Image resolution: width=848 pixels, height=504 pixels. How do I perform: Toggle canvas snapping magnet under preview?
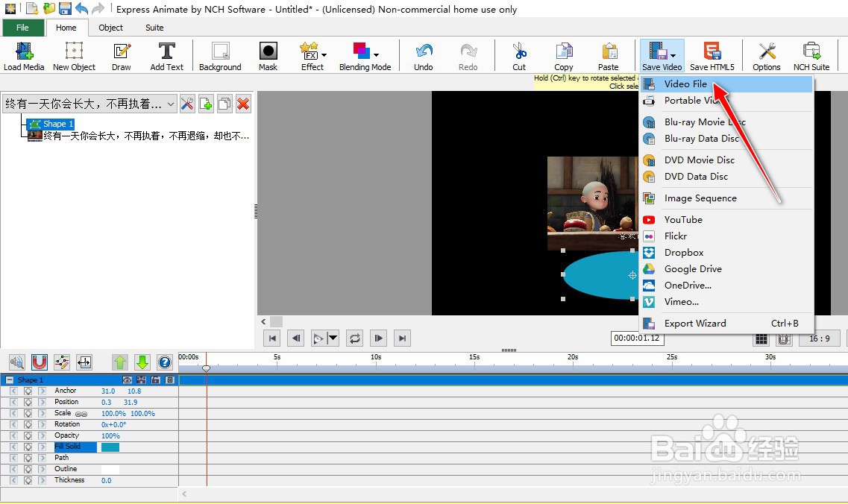(784, 338)
